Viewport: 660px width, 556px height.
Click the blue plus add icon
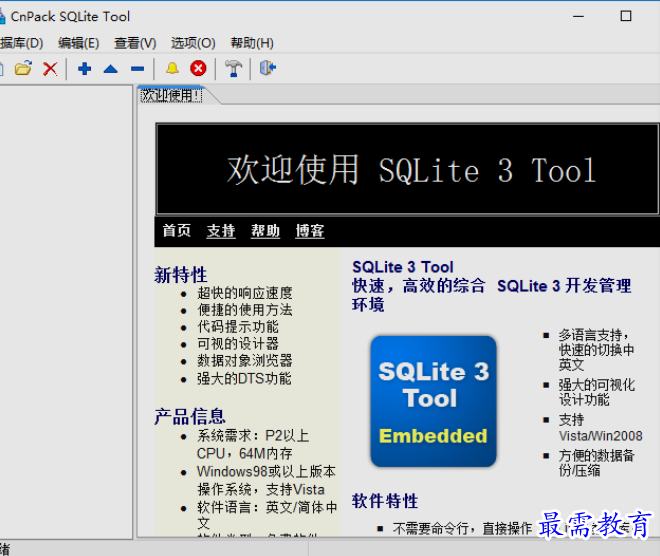[85, 68]
